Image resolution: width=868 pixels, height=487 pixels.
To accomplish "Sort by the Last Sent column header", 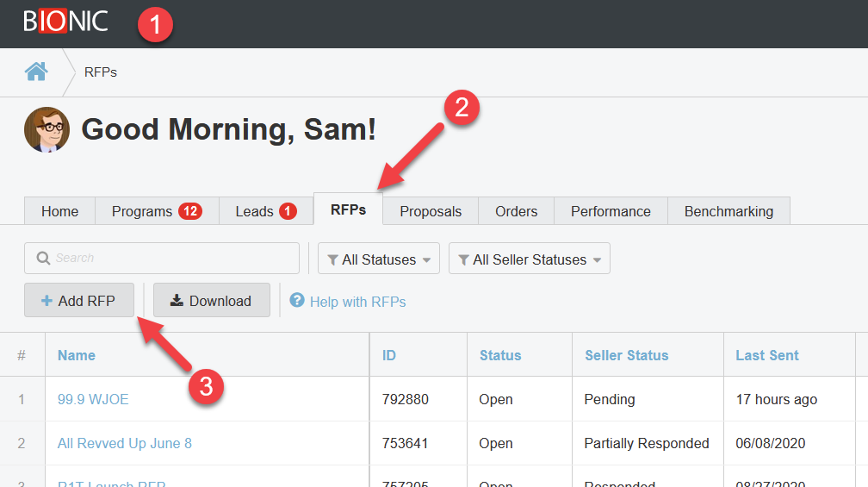I will [766, 355].
